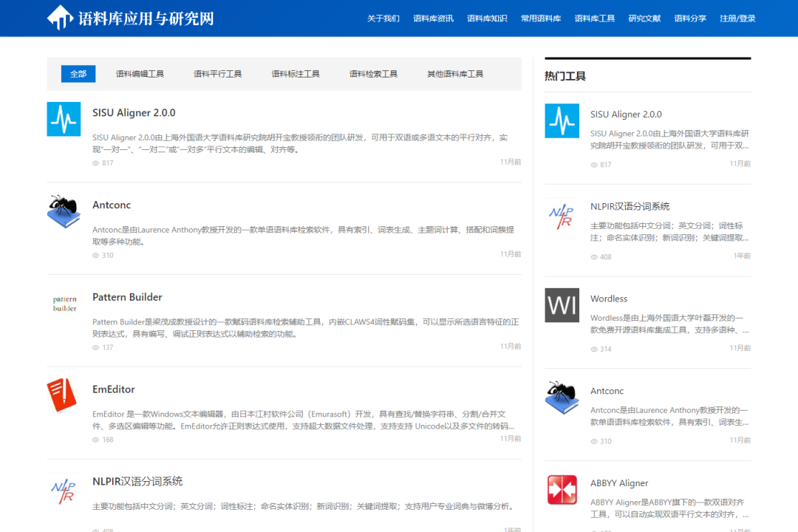Click 注册/登录 to sign in
This screenshot has height=532, width=798.
click(738, 18)
